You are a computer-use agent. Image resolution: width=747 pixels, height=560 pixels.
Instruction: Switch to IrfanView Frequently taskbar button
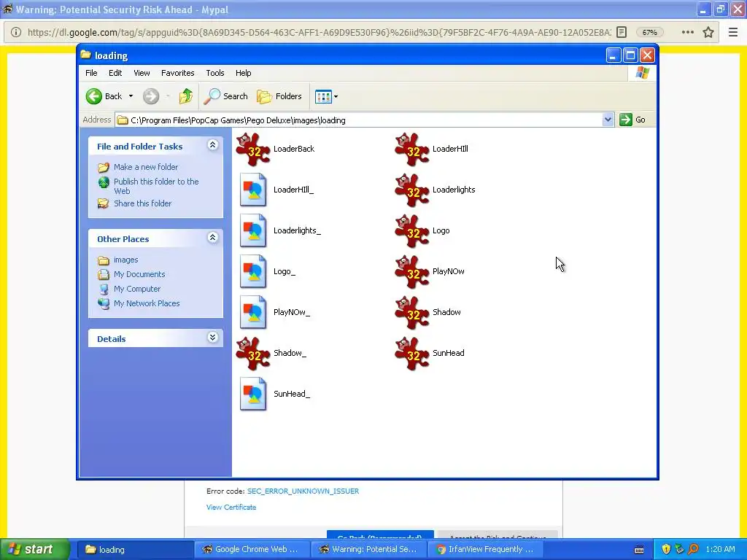click(x=487, y=550)
